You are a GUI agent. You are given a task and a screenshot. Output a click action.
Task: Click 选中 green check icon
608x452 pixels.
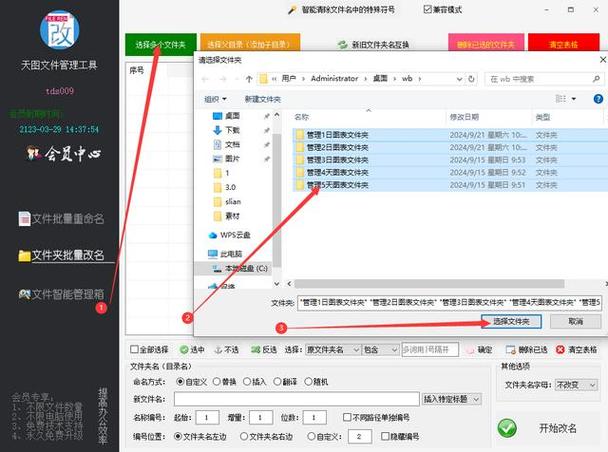[x=184, y=350]
